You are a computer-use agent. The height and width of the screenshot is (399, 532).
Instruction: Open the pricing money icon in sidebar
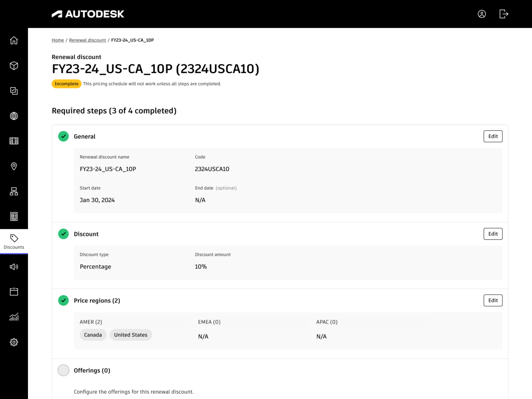point(14,141)
